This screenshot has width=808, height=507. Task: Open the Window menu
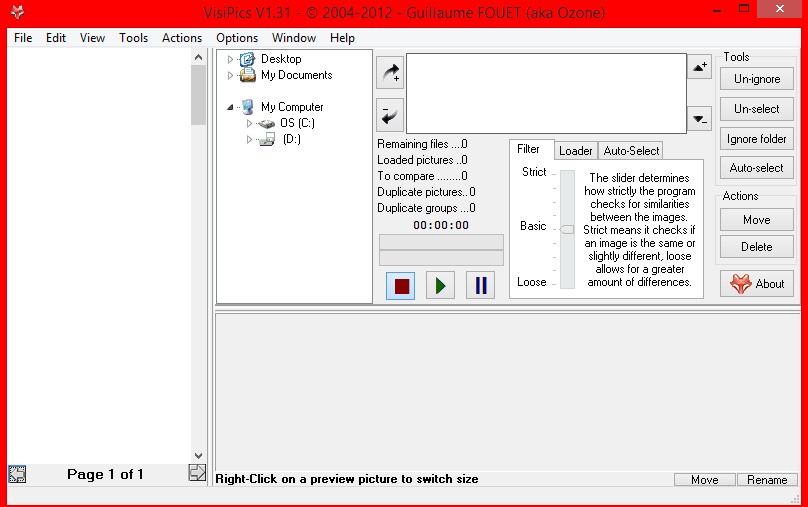[x=294, y=38]
